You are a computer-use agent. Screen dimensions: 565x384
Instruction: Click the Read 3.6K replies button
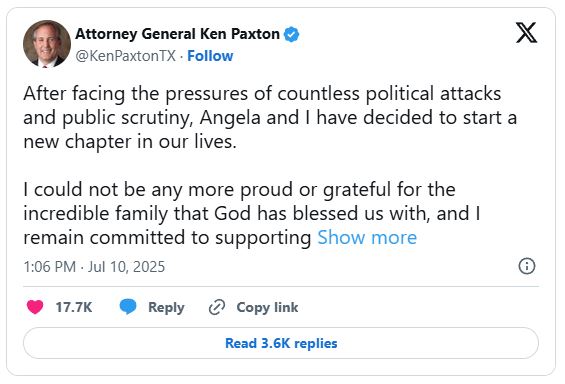point(281,343)
